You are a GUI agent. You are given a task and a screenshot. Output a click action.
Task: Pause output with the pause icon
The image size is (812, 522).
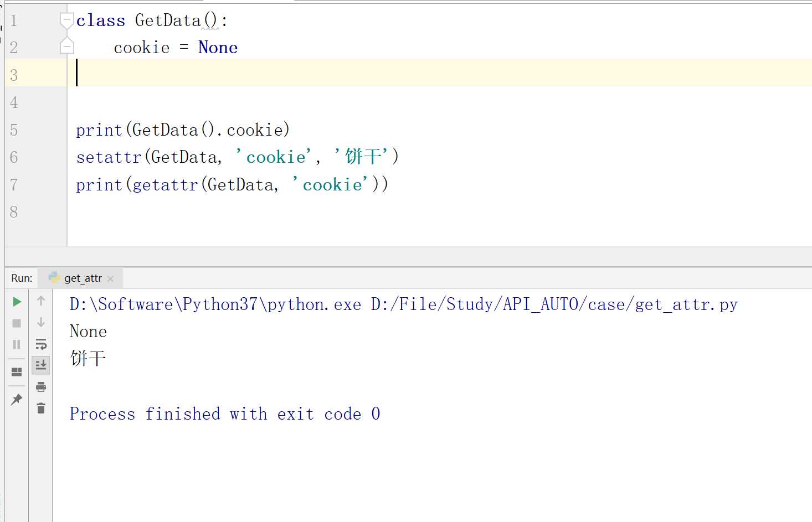coord(17,344)
